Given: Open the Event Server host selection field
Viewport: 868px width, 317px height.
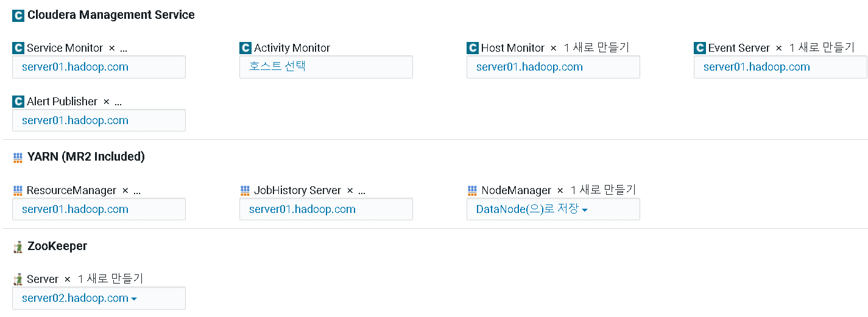Looking at the screenshot, I should tap(780, 67).
